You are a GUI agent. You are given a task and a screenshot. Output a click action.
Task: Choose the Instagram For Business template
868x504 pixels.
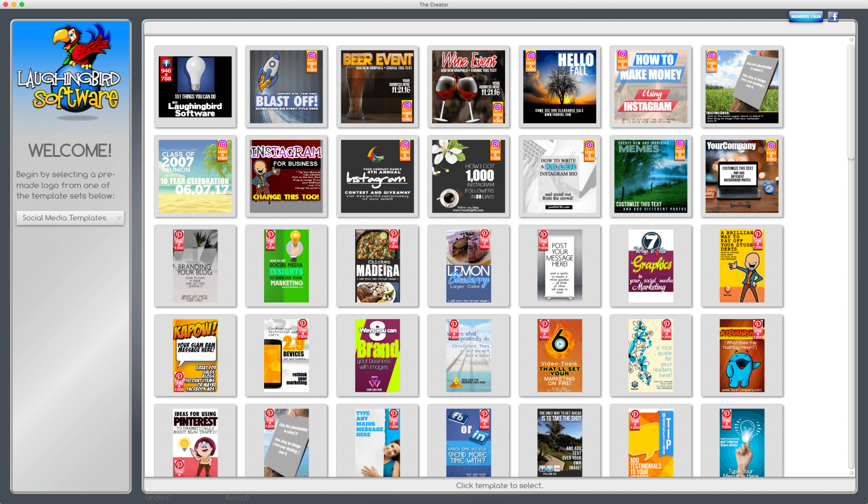click(x=286, y=176)
